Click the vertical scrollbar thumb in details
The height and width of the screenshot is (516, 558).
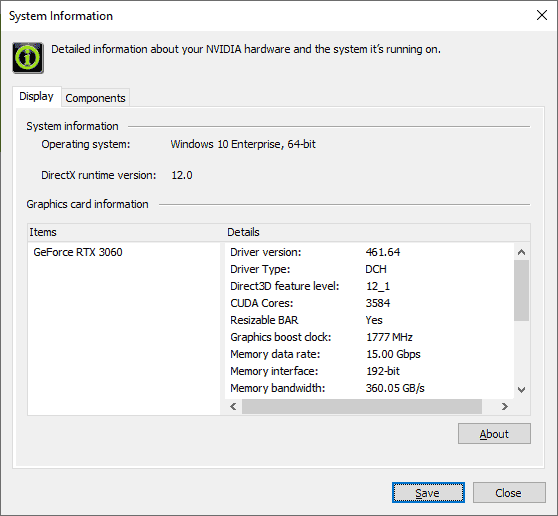(521, 290)
